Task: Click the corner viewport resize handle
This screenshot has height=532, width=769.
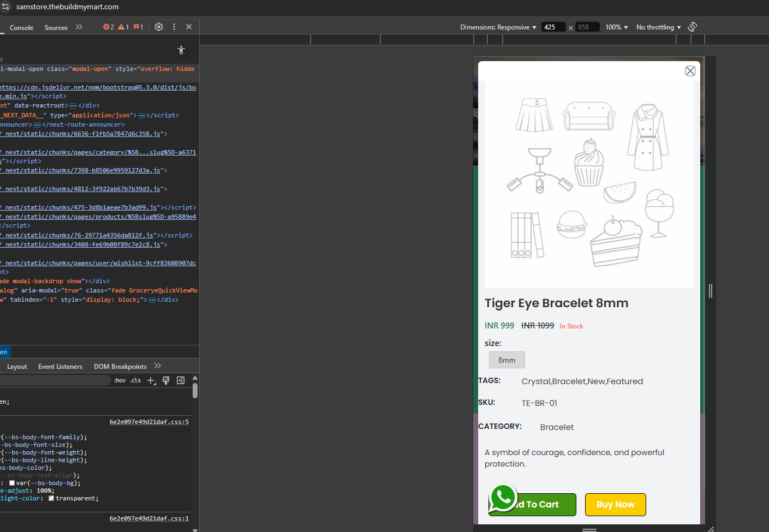Action: click(x=711, y=529)
